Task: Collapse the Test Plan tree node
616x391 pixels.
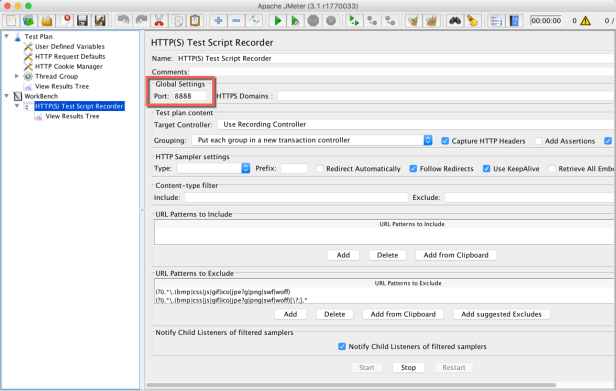Action: click(7, 36)
